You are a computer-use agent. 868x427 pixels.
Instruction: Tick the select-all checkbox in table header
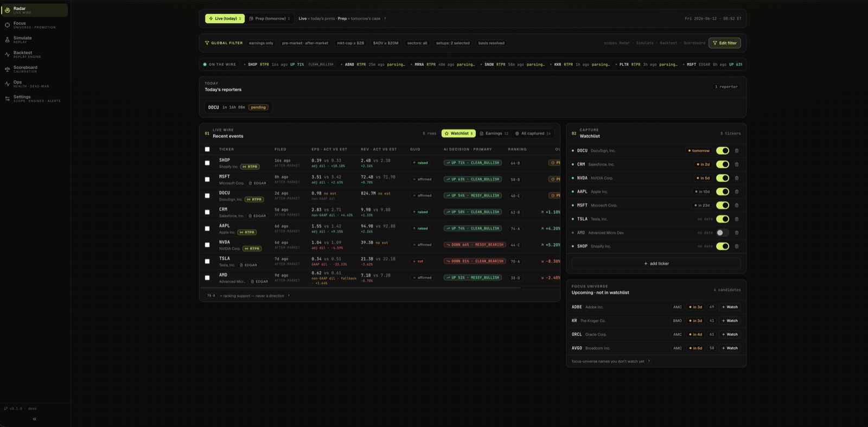207,149
